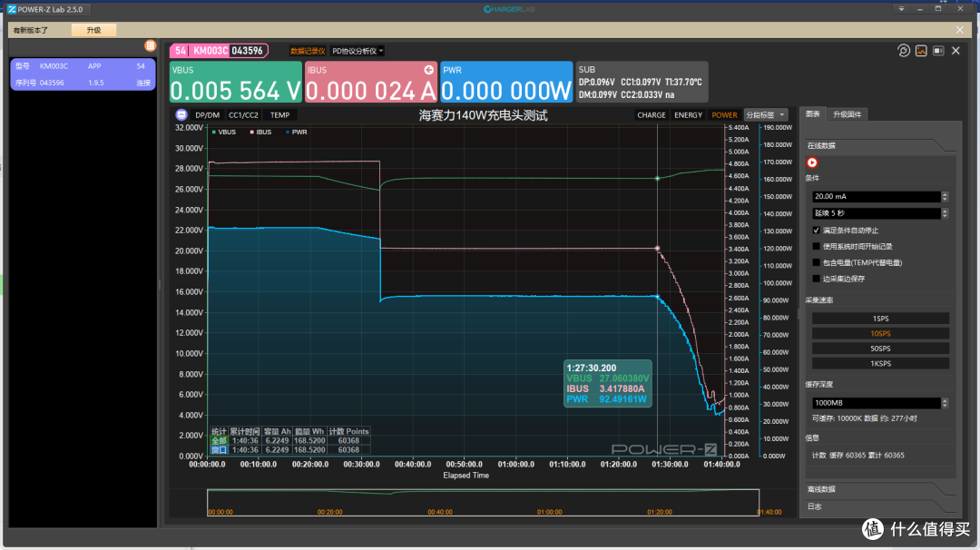Select the 1SPS sampling rate

(880, 319)
